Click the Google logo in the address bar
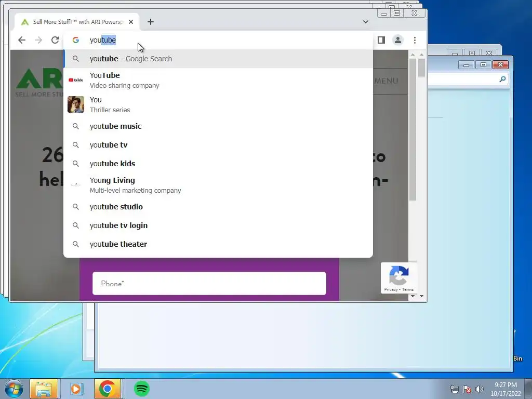The image size is (532, 399). (x=76, y=40)
